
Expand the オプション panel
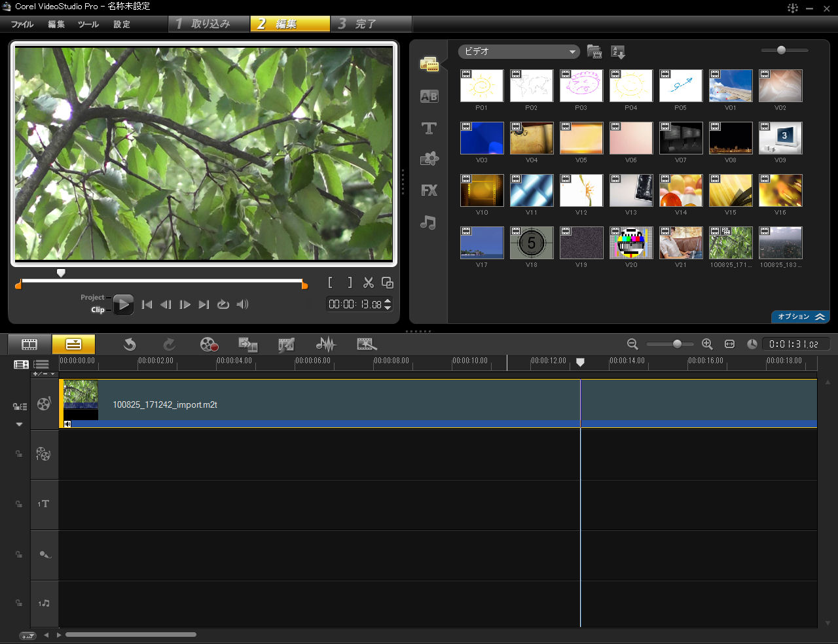(801, 317)
